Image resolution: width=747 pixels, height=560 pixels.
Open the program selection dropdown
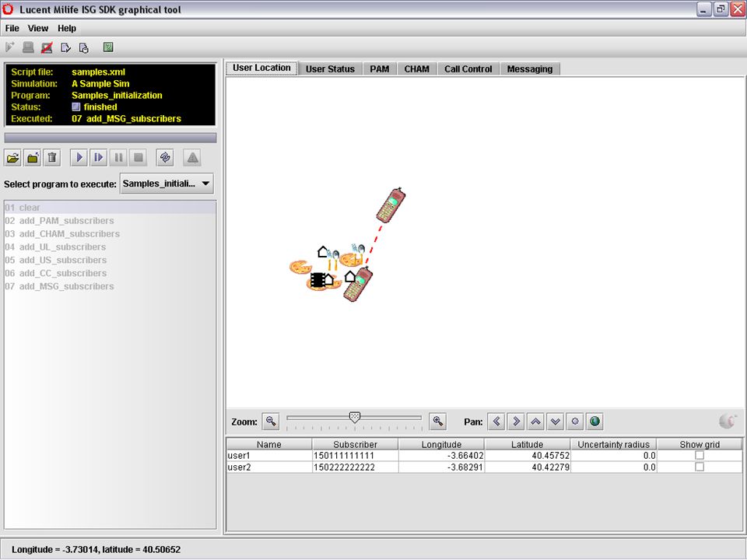tap(167, 184)
